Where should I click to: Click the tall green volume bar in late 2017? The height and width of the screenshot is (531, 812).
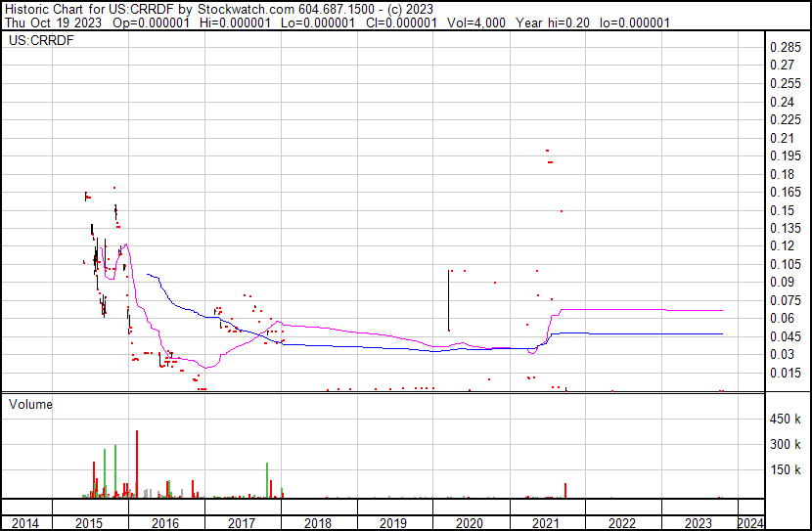[267, 479]
